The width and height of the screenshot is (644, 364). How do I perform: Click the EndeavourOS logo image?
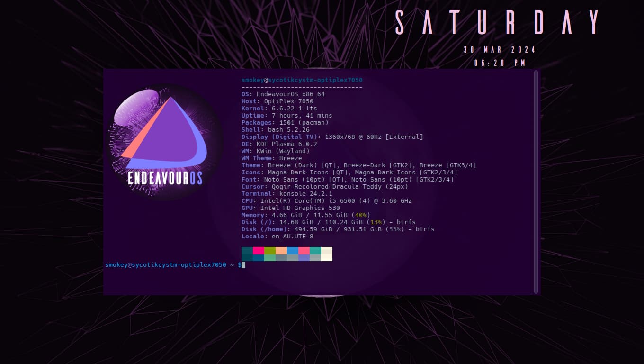pos(165,142)
